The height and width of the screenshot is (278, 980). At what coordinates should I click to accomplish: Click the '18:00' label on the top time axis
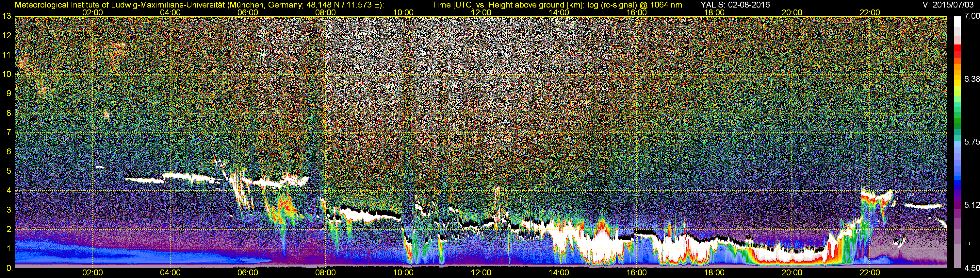tap(714, 12)
